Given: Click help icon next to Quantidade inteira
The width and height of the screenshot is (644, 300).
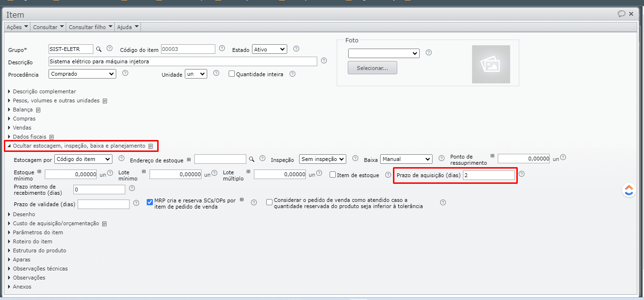Looking at the screenshot, I should [292, 74].
